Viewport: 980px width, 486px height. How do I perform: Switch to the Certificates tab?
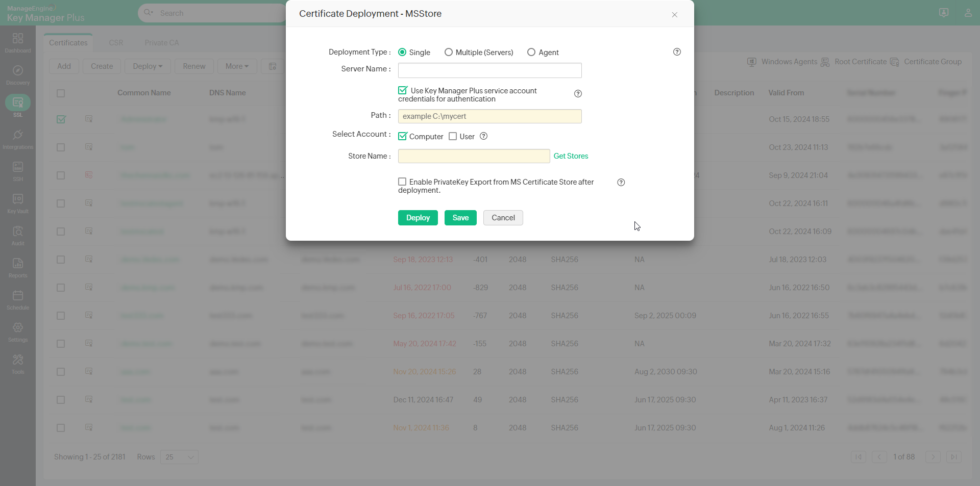click(x=68, y=43)
